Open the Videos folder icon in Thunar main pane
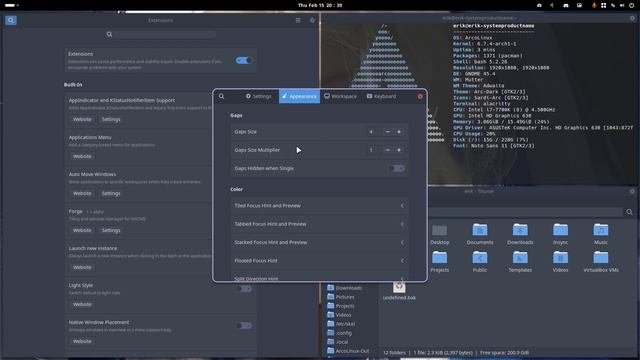640x360 pixels. pyautogui.click(x=560, y=262)
